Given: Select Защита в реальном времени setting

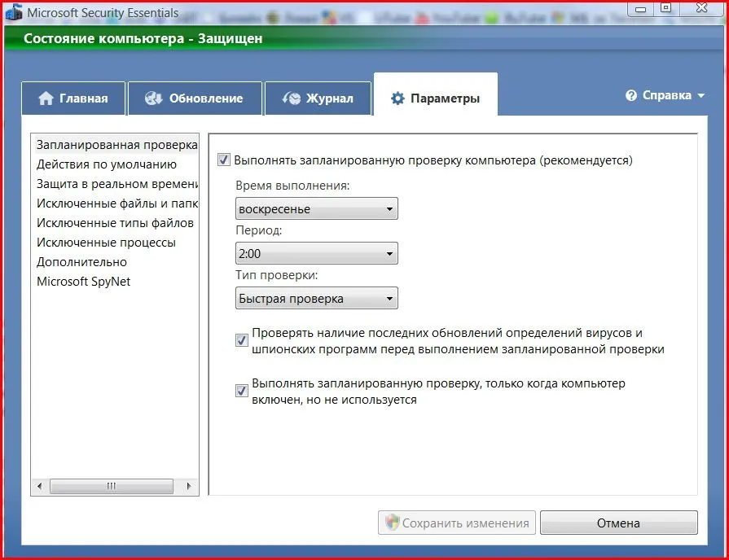Looking at the screenshot, I should pos(117,184).
